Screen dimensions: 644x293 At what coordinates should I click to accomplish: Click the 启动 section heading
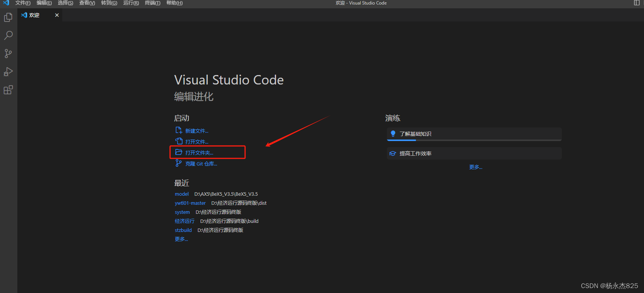[x=182, y=118]
